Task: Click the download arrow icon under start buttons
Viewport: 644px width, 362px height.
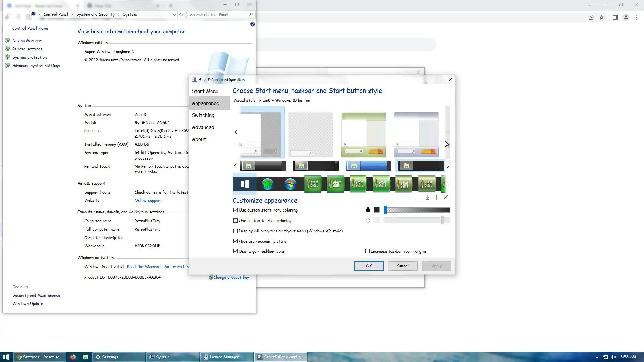Action: (x=427, y=197)
